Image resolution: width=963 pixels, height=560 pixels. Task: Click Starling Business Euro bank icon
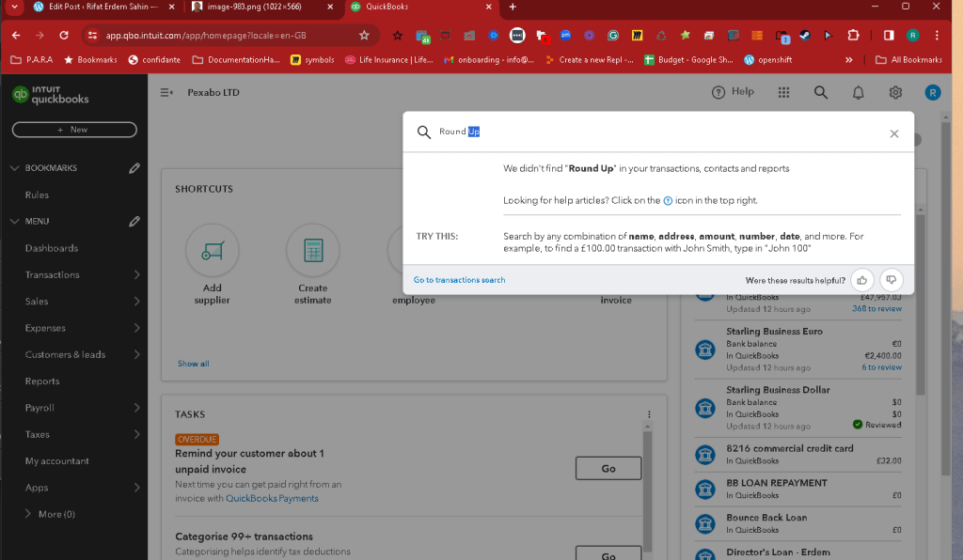pos(705,350)
